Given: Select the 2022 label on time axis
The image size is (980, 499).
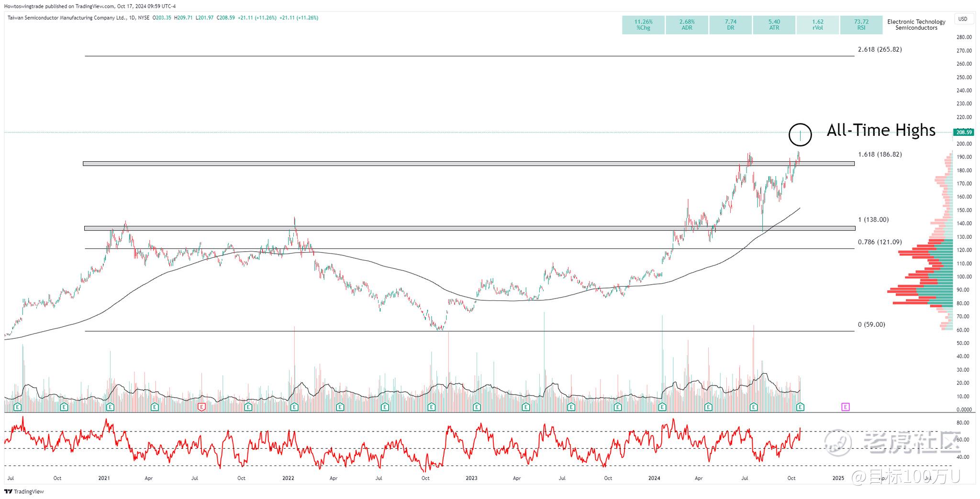Looking at the screenshot, I should [288, 478].
